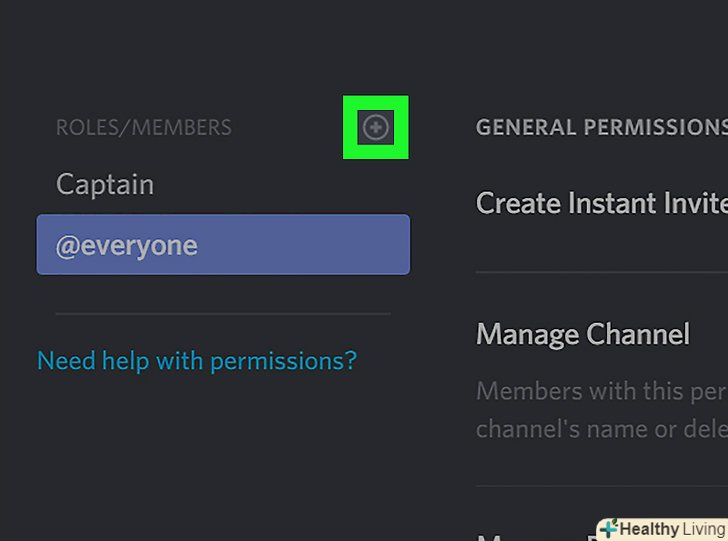Click the ROLES/MEMBERS section heading
728x541 pixels.
(x=143, y=128)
